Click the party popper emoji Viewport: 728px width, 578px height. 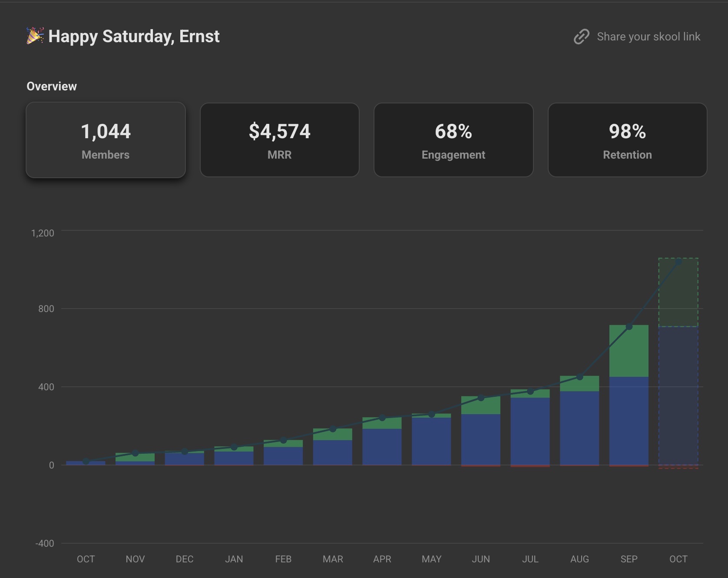point(35,36)
